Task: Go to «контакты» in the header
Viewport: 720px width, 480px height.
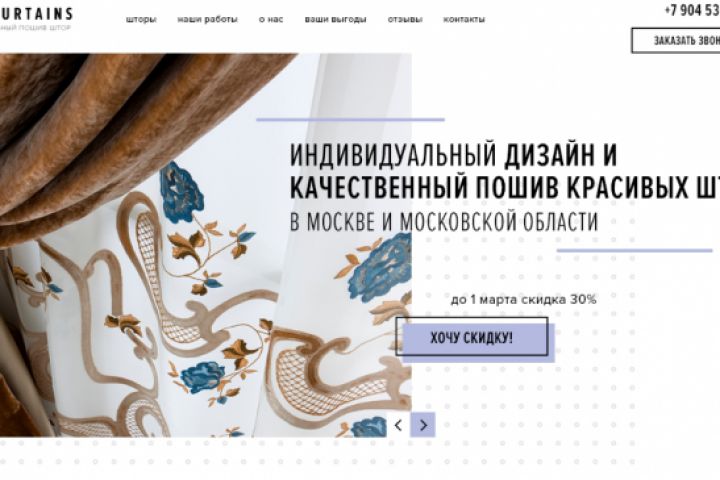Action: point(464,20)
